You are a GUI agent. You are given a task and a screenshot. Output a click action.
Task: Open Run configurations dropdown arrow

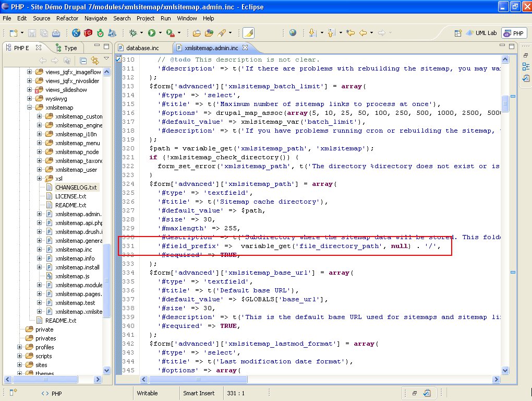tap(160, 33)
